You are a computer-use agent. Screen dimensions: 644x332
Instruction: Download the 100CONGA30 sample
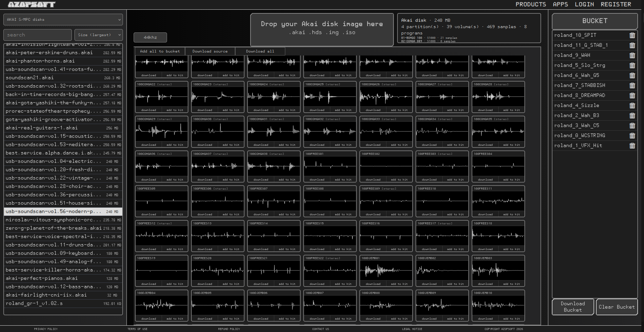[205, 145]
